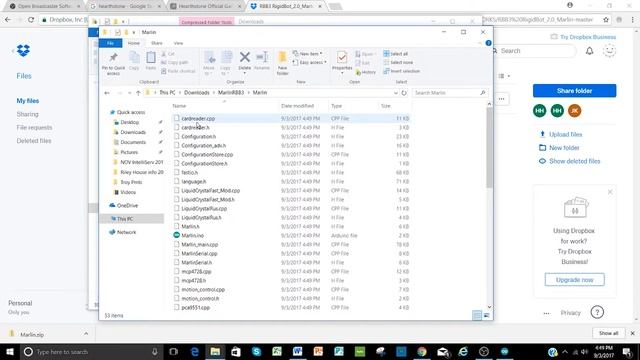Open Easy access dropdown in ribbon
The width and height of the screenshot is (640, 360).
point(310,62)
